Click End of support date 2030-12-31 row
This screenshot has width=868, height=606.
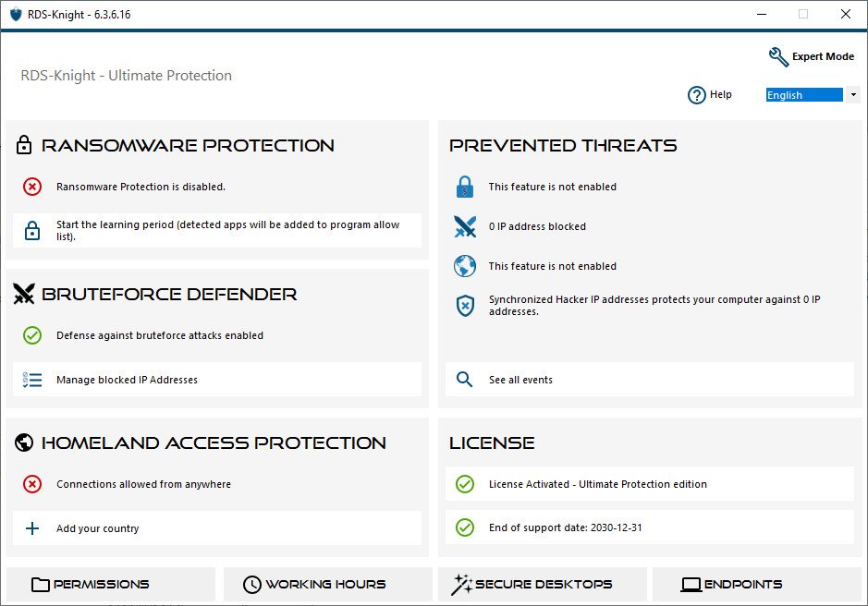point(649,527)
